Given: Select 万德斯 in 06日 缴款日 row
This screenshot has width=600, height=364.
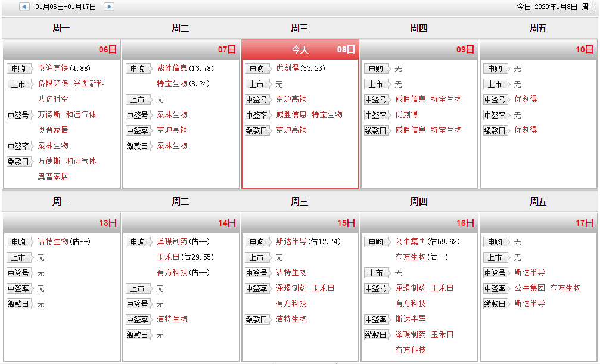Looking at the screenshot, I should pos(49,161).
